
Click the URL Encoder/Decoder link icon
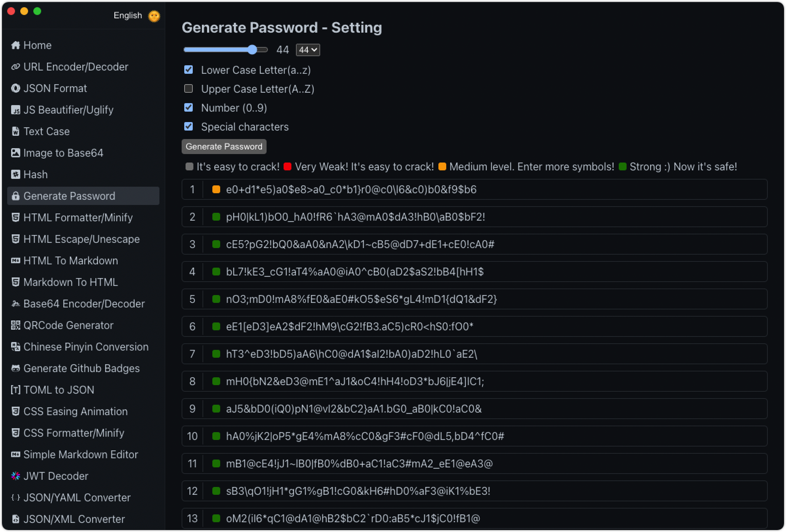tap(16, 67)
